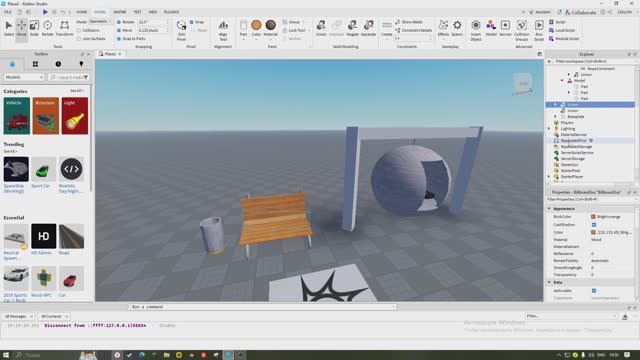Click the Separate tool

(x=368, y=28)
